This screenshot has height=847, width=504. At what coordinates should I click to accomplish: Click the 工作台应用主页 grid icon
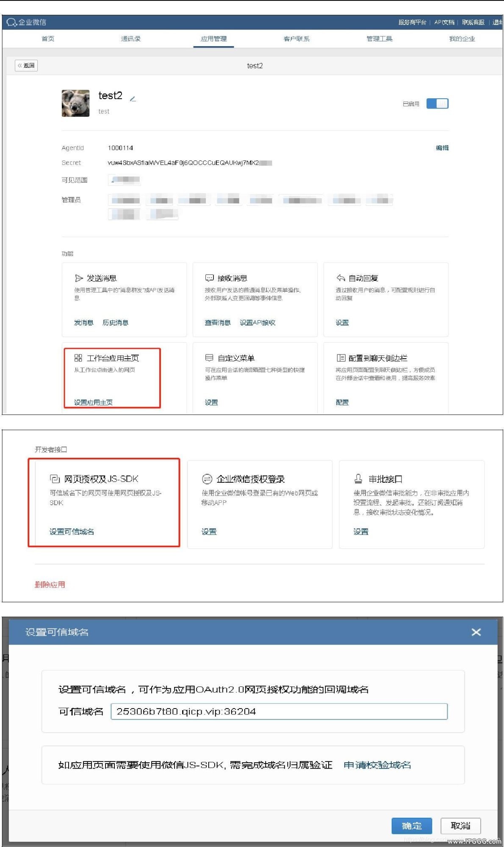(x=78, y=358)
